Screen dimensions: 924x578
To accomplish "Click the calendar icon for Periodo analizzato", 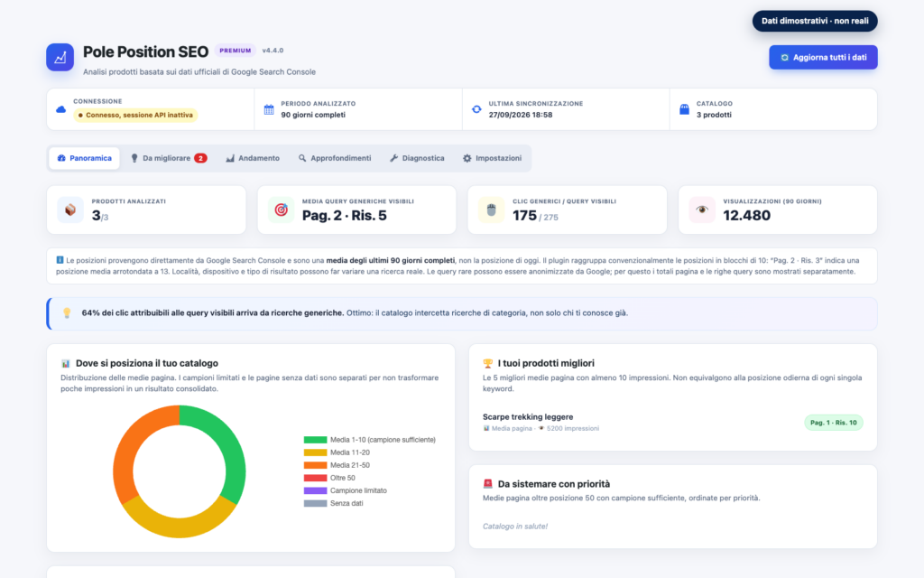I will 269,109.
